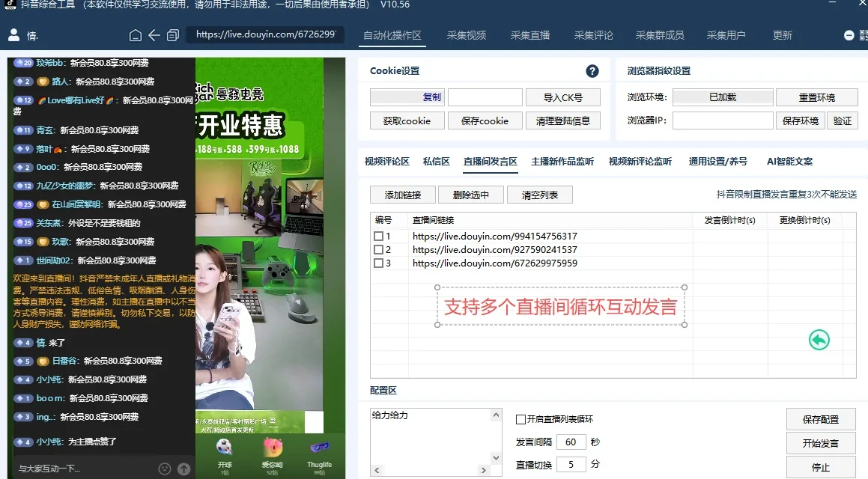The width and height of the screenshot is (868, 479).
Task: Click scroll left arrow of message box
Action: pos(377,470)
